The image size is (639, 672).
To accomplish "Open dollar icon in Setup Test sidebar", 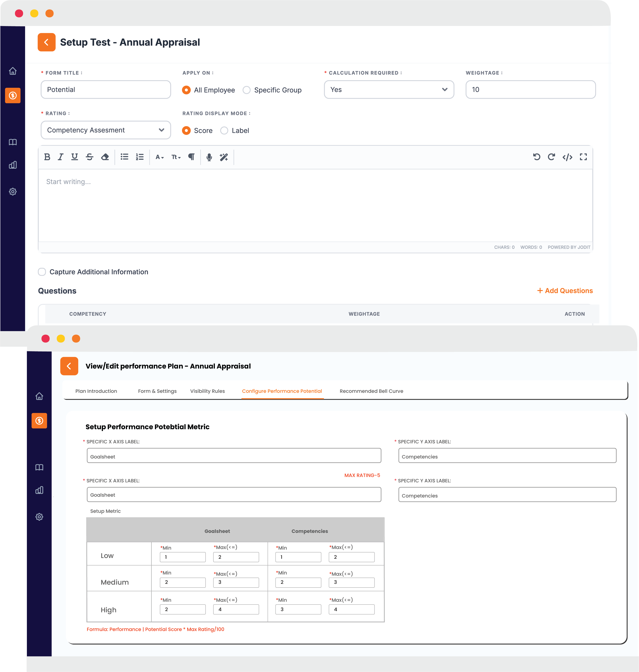I will [x=13, y=95].
